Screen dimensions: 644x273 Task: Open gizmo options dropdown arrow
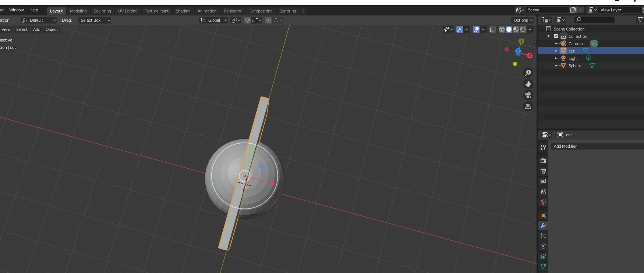tap(466, 29)
